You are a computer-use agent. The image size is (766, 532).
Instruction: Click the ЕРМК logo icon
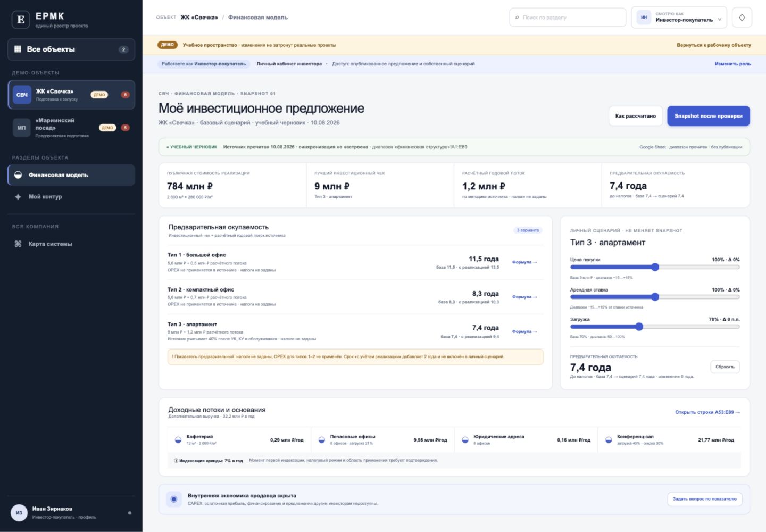pos(21,20)
